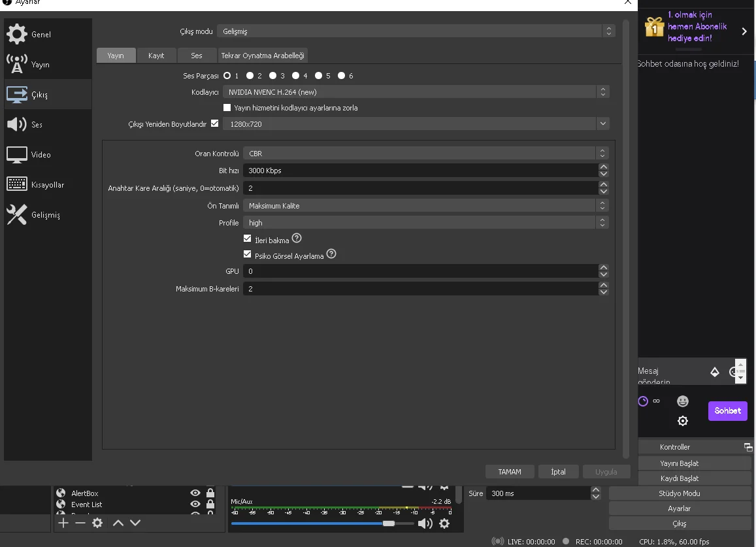
Task: Expand the gift subscription banner chevron
Action: (x=744, y=31)
